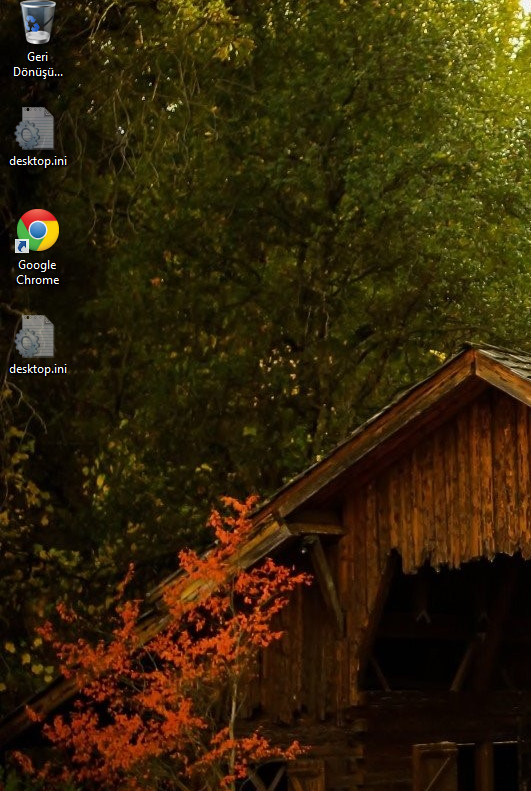
Task: Click the shortcut arrow overlay on Chrome icon
Action: click(x=22, y=246)
